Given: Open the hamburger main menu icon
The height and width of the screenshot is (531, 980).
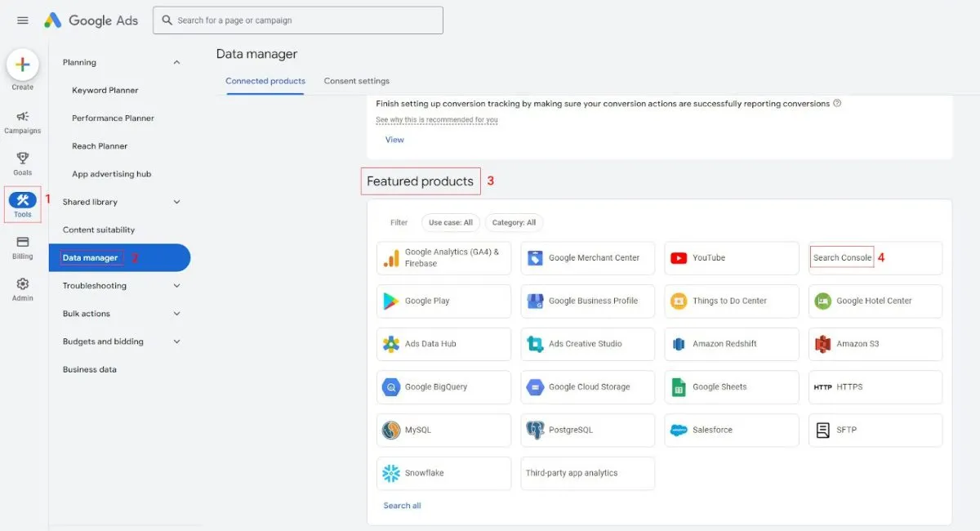Looking at the screenshot, I should tap(23, 20).
